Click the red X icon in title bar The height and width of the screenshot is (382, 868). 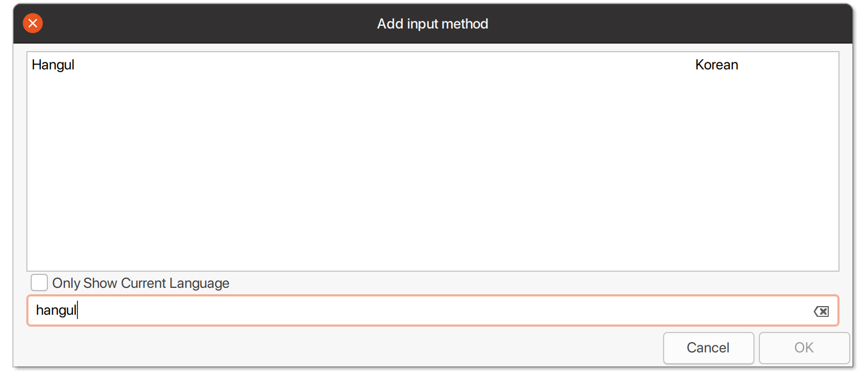[33, 23]
